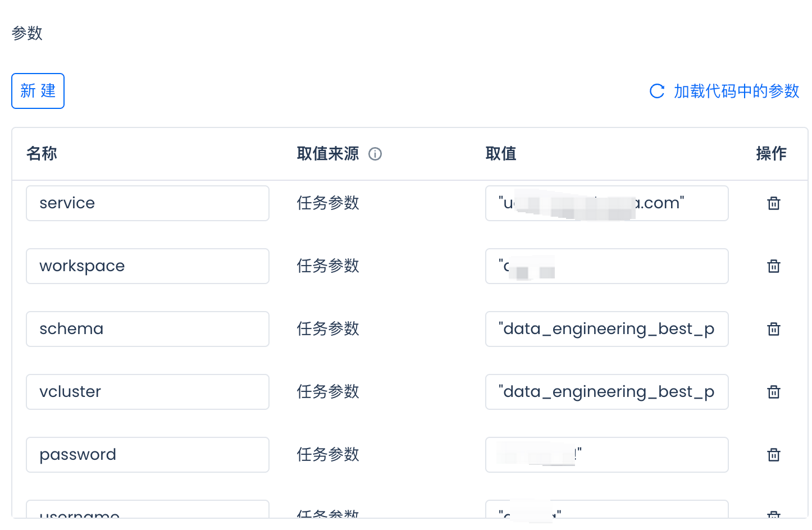
Task: Show info tooltip beside 取值来源 header
Action: click(375, 154)
